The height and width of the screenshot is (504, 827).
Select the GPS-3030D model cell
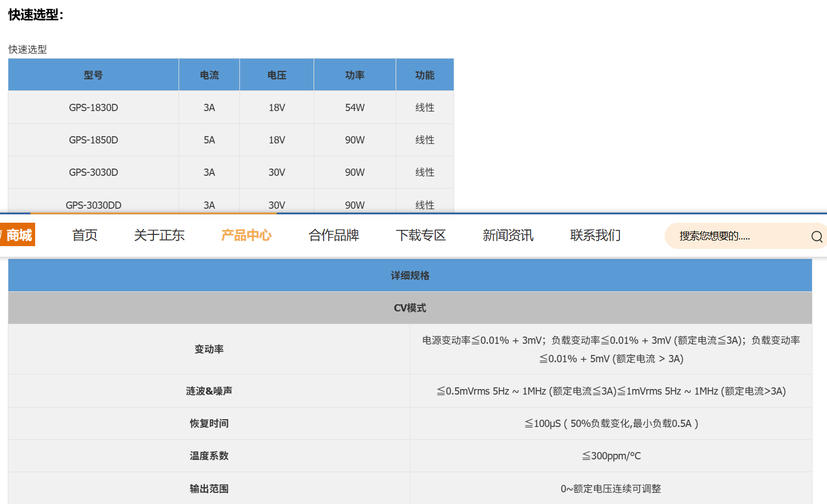point(93,172)
